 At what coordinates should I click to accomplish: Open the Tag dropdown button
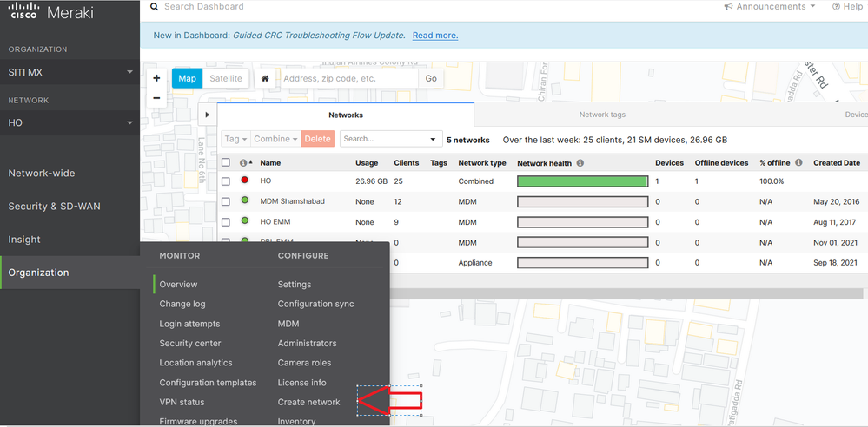point(235,139)
